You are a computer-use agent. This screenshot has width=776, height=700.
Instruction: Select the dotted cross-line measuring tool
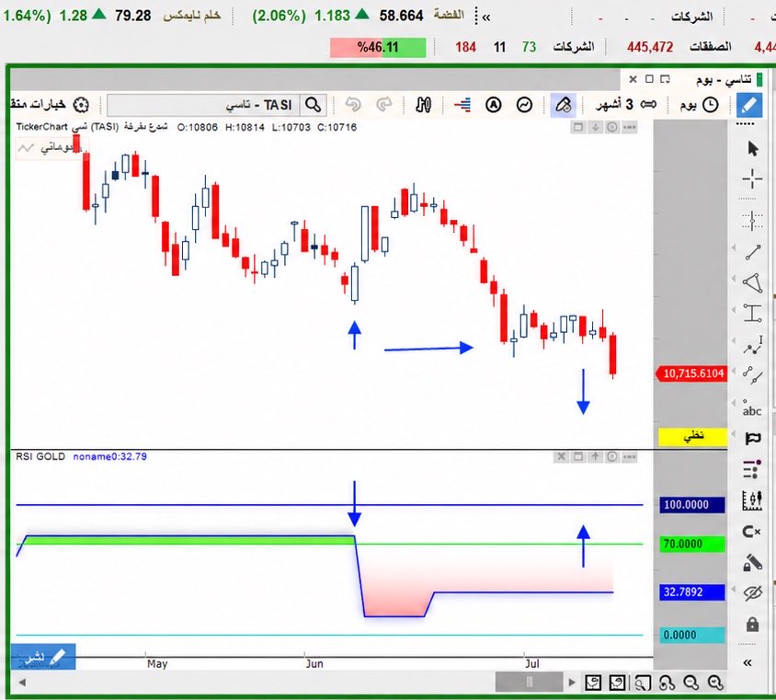752,220
